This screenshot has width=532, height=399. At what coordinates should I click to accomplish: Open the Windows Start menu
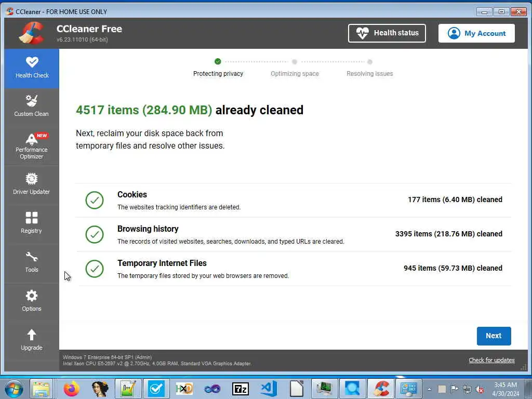(x=14, y=389)
